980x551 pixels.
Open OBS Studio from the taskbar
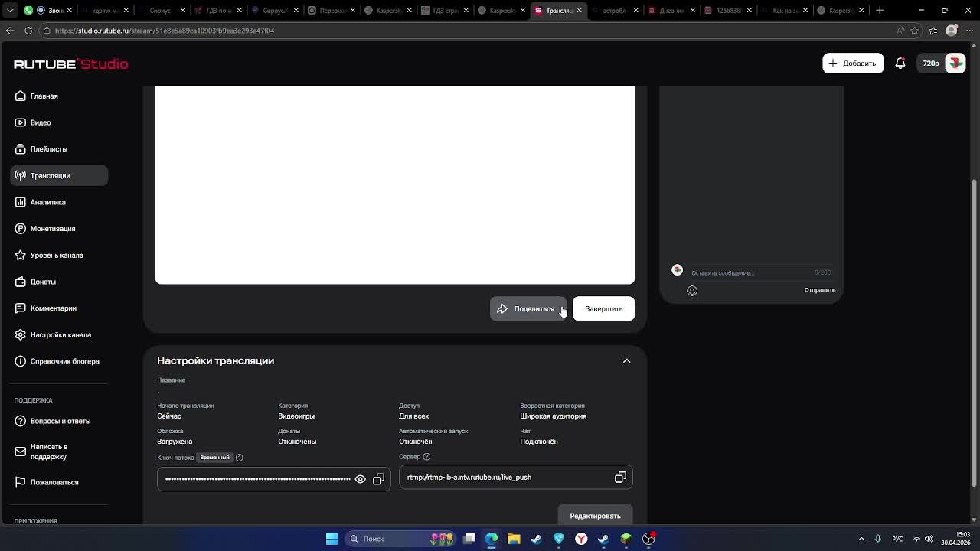click(648, 539)
